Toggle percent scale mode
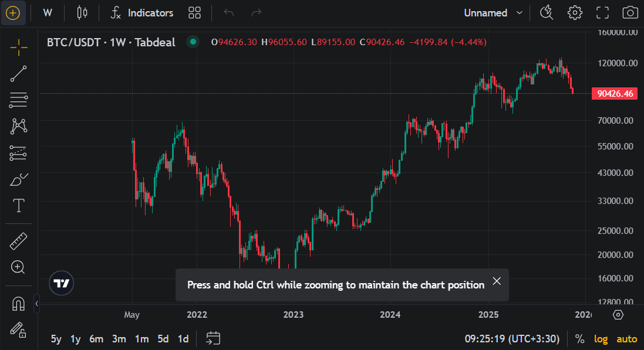 (x=579, y=339)
